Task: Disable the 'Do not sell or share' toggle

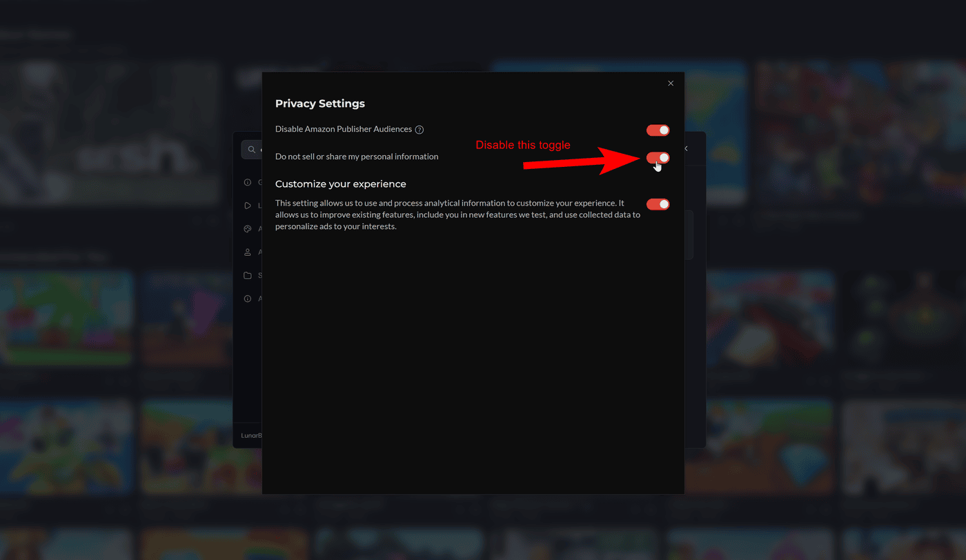Action: [x=658, y=158]
